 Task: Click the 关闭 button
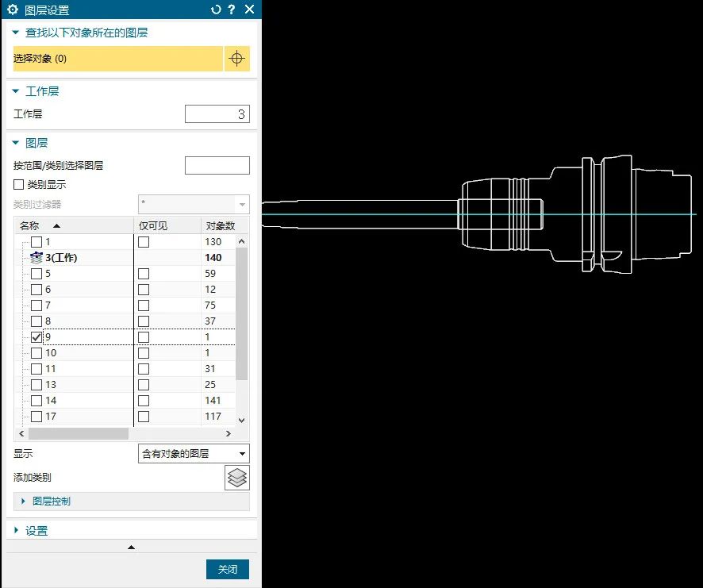[x=227, y=569]
